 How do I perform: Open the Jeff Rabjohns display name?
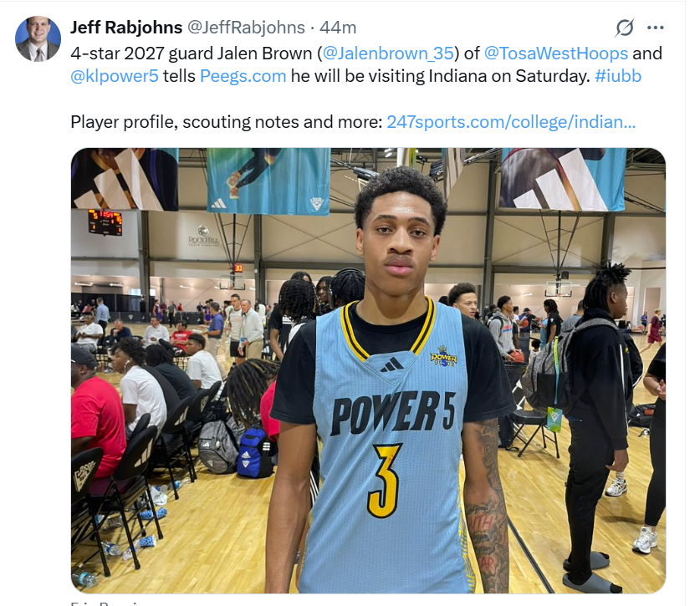126,28
